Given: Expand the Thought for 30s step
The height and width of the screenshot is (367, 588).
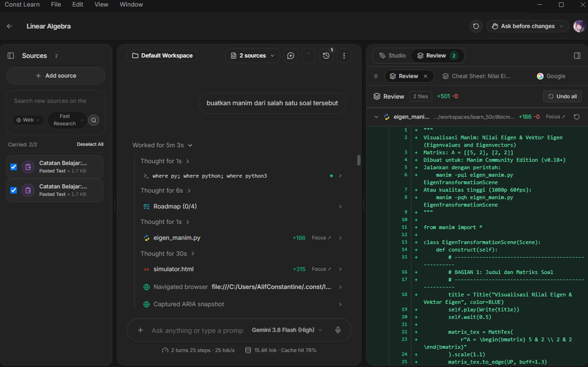Looking at the screenshot, I should tap(167, 253).
